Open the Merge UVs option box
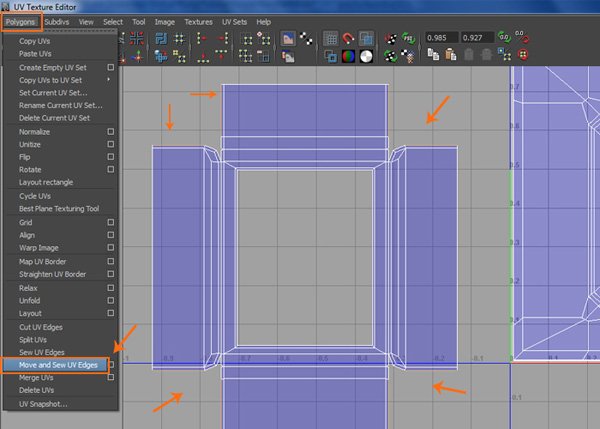This screenshot has width=600, height=429. pyautogui.click(x=111, y=377)
